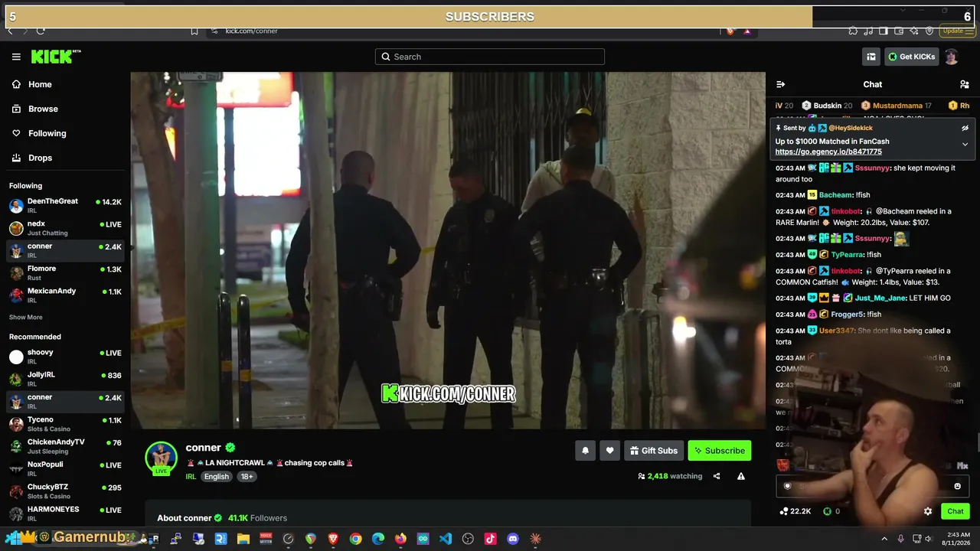The image size is (980, 551).
Task: Focus the Search input field
Action: pyautogui.click(x=490, y=57)
